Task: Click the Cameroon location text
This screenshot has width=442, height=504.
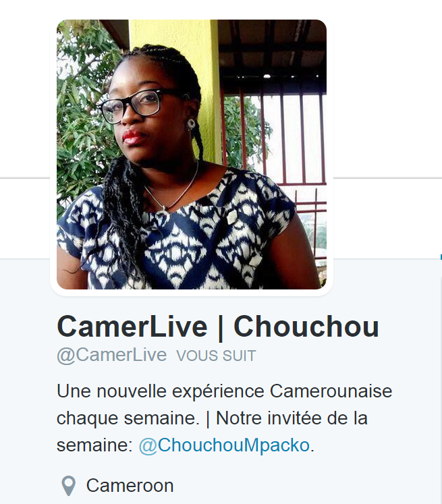Action: pos(130,486)
